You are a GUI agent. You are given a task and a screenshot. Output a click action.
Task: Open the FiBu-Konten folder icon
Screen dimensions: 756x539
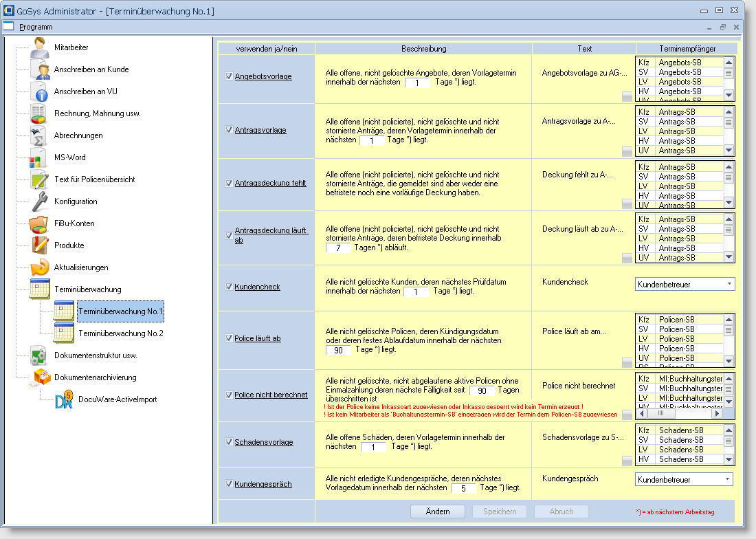point(39,223)
